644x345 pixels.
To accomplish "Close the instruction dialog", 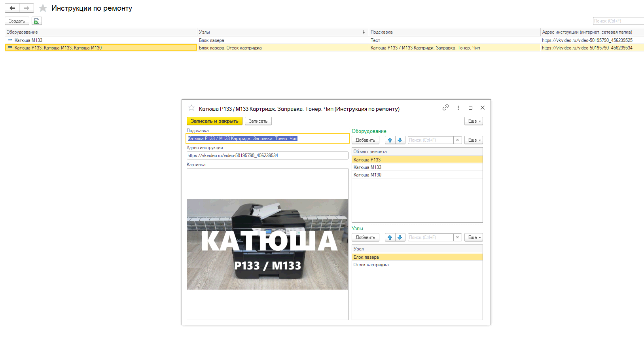I will pos(483,108).
